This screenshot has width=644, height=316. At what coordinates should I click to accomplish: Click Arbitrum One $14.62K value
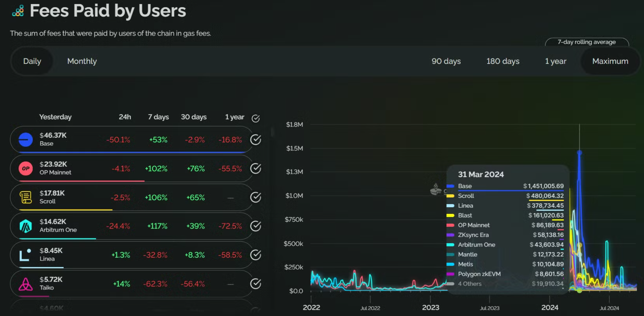53,222
